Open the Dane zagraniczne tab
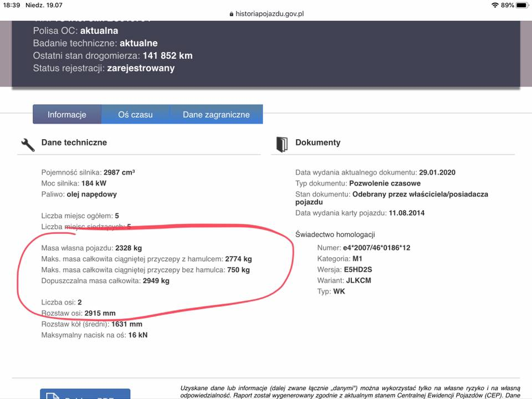 (216, 114)
